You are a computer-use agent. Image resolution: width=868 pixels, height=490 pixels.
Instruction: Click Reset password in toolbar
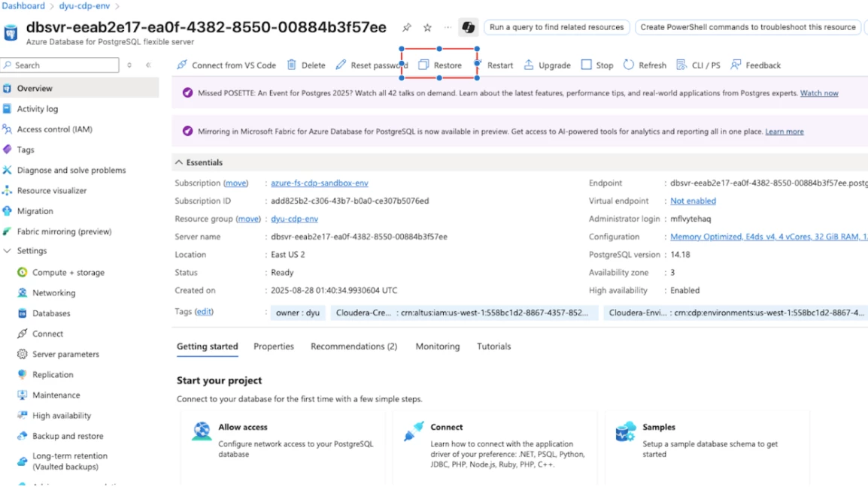point(372,65)
